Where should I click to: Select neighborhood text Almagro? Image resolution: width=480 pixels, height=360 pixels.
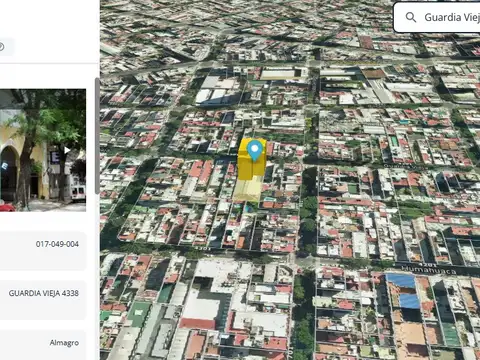[x=64, y=343]
